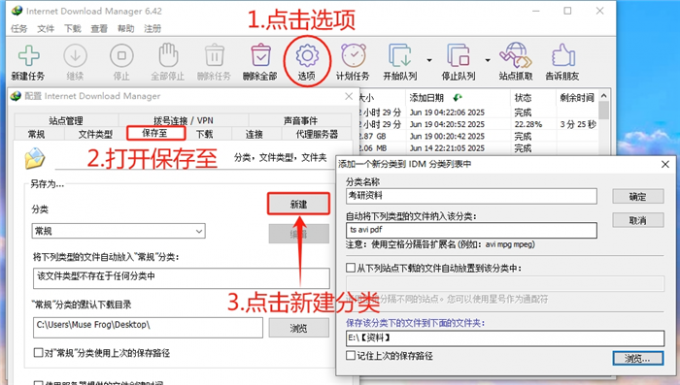This screenshot has width=680, height=385.
Task: Click the 全部停止 hand icon
Action: 168,56
